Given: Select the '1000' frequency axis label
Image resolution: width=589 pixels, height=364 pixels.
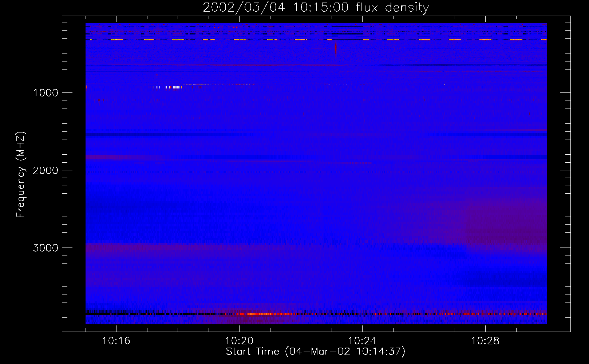Looking at the screenshot, I should click(46, 93).
